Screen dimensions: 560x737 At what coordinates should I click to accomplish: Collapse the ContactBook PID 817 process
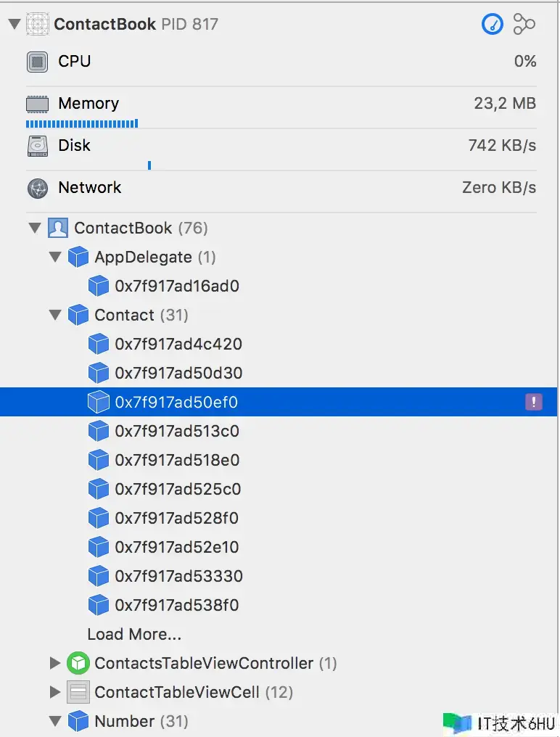[14, 24]
